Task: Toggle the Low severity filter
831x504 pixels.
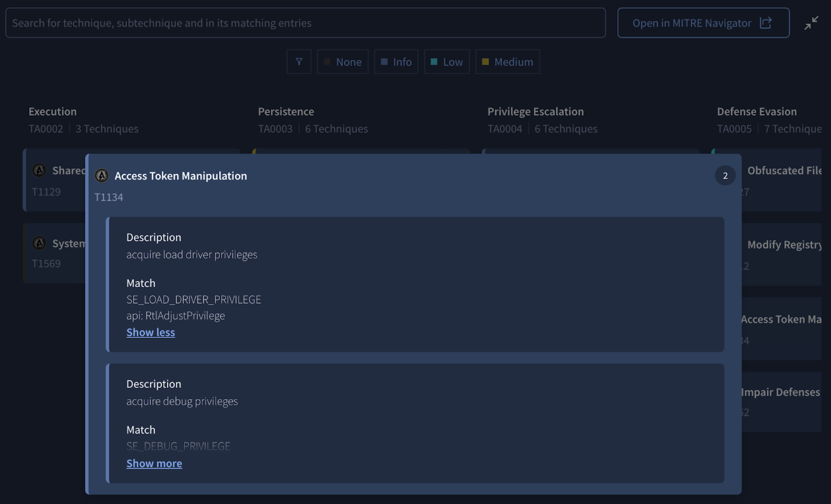Action: click(x=446, y=62)
